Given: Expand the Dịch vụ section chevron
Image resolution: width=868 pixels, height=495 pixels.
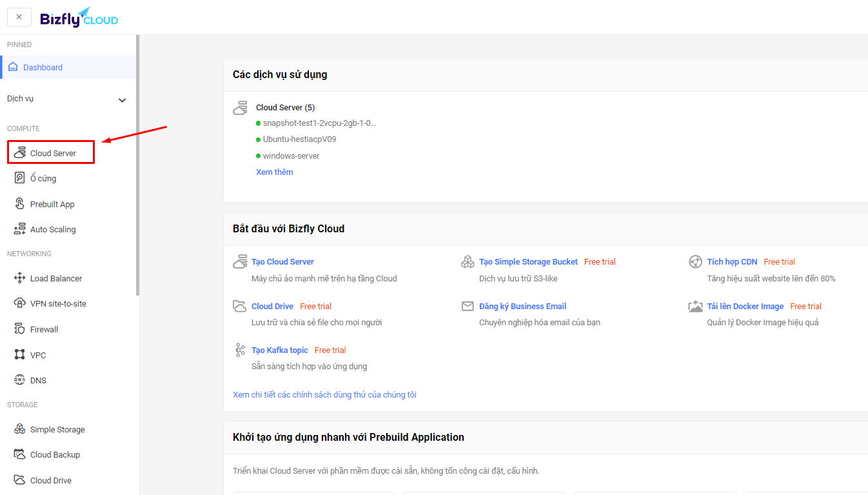Looking at the screenshot, I should 123,100.
